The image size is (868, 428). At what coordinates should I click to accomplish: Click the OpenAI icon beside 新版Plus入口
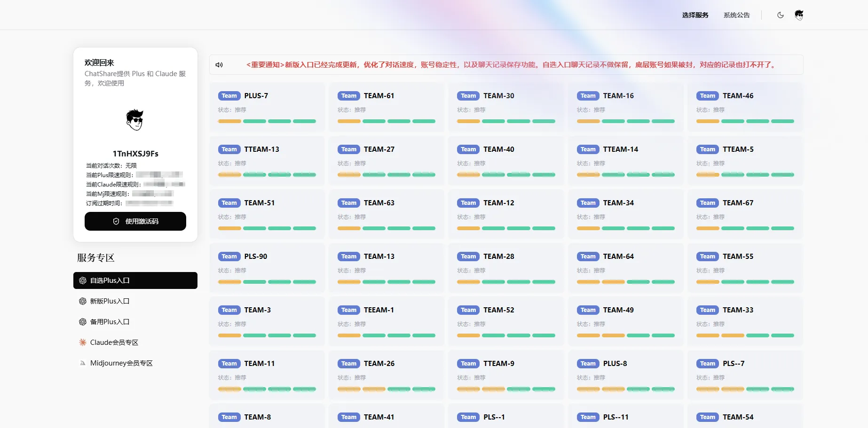point(83,301)
